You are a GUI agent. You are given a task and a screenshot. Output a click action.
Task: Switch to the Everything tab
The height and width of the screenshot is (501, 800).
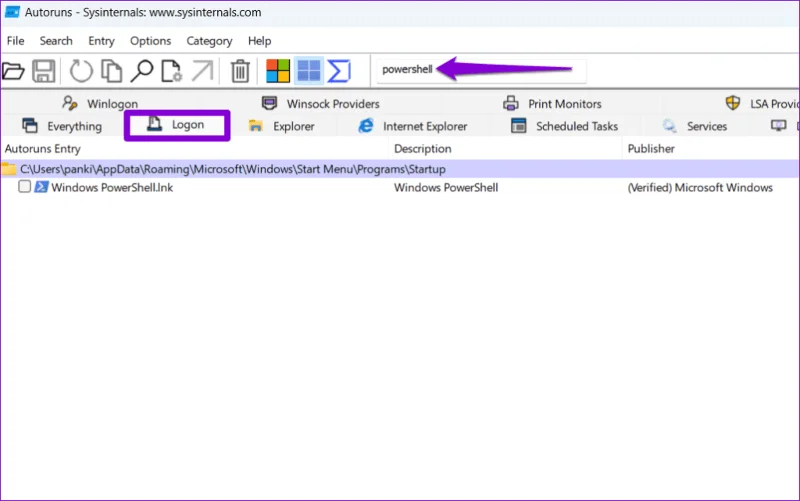point(62,126)
